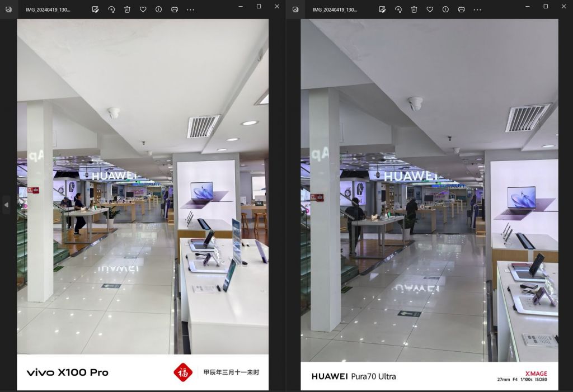
Task: Open See more menu in left window
Action: pyautogui.click(x=190, y=10)
